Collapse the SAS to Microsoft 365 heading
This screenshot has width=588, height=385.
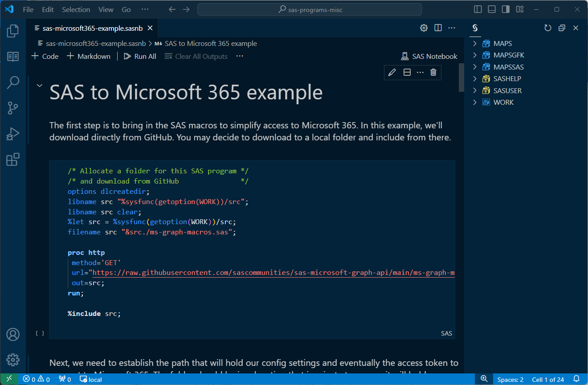point(39,86)
